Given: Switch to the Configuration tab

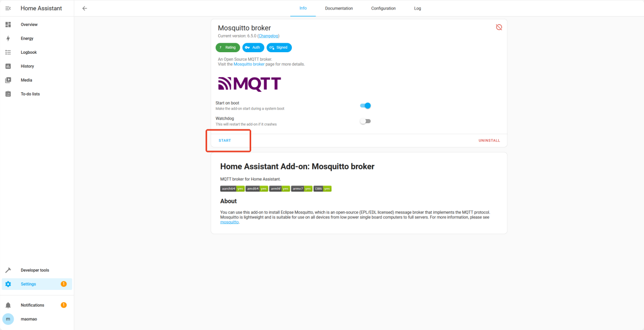Looking at the screenshot, I should [x=383, y=9].
